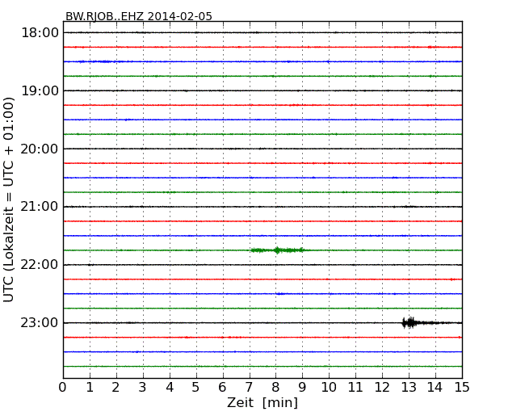Click x-axis tick label 8

275,388
